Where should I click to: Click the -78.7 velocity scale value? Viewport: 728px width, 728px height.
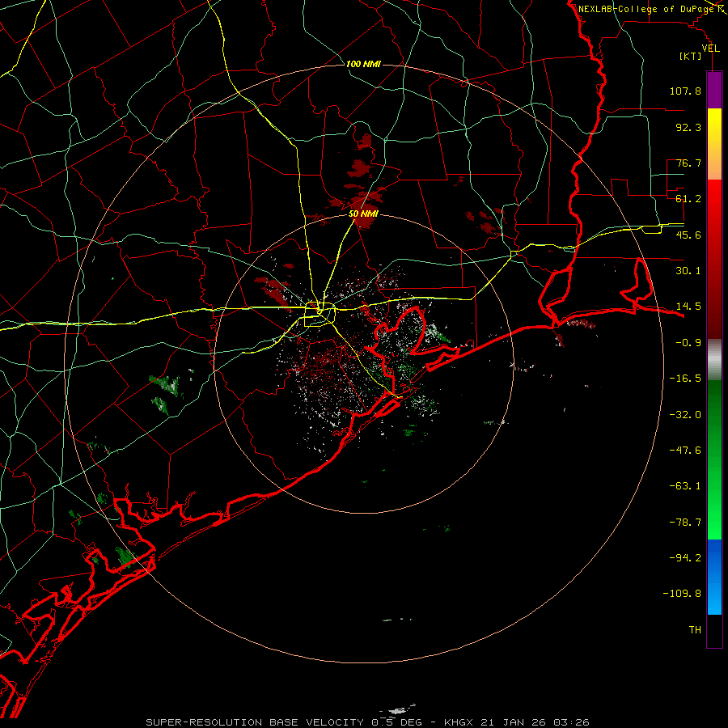click(685, 523)
